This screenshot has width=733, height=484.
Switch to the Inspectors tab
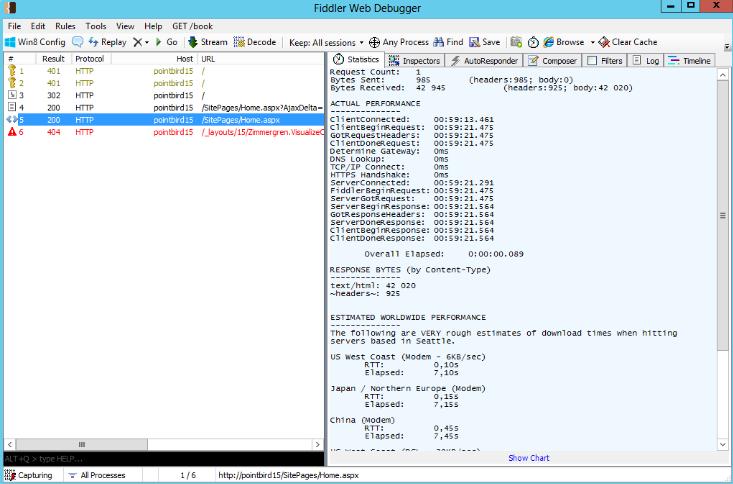click(414, 61)
